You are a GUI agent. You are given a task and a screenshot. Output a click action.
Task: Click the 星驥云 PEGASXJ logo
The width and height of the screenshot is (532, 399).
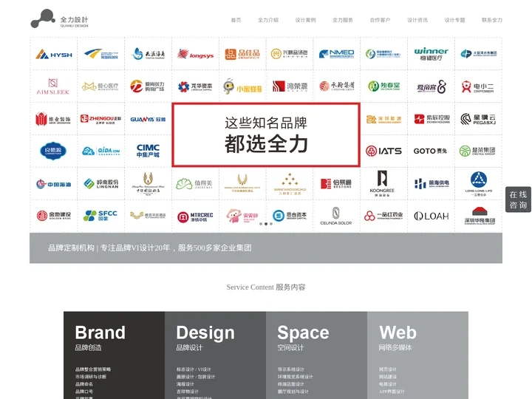[x=478, y=119]
